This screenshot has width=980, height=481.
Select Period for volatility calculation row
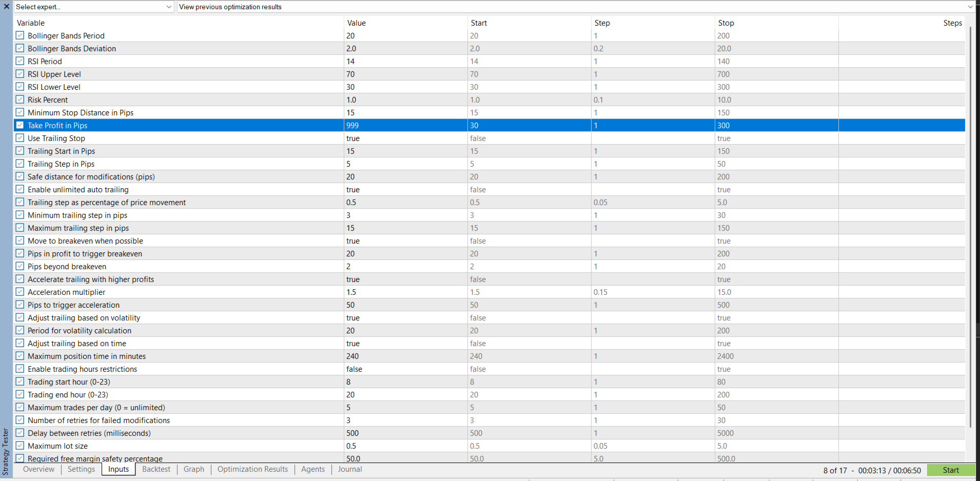pos(489,330)
